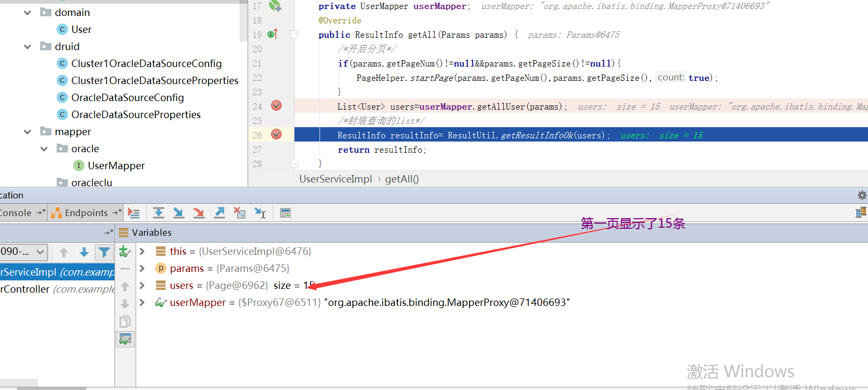Click the Duplicate Watch copy icon
Image resolution: width=868 pixels, height=390 pixels.
pos(125,321)
